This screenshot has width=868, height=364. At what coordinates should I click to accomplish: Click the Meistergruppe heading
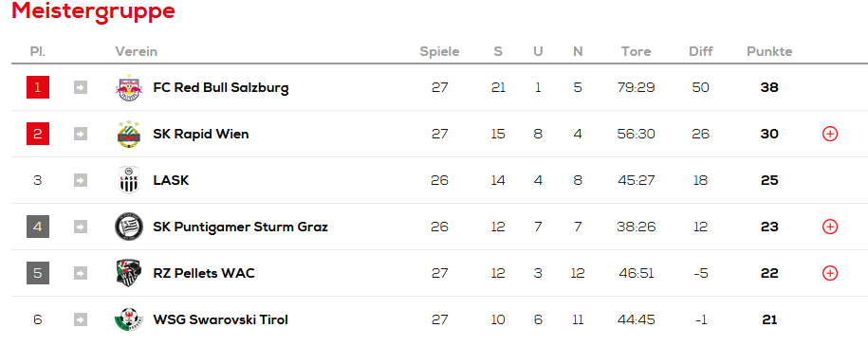(x=94, y=11)
